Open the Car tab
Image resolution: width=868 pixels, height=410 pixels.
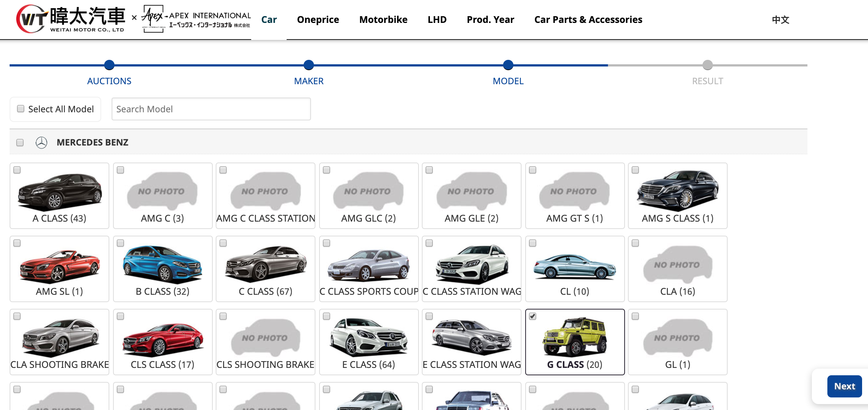click(269, 20)
